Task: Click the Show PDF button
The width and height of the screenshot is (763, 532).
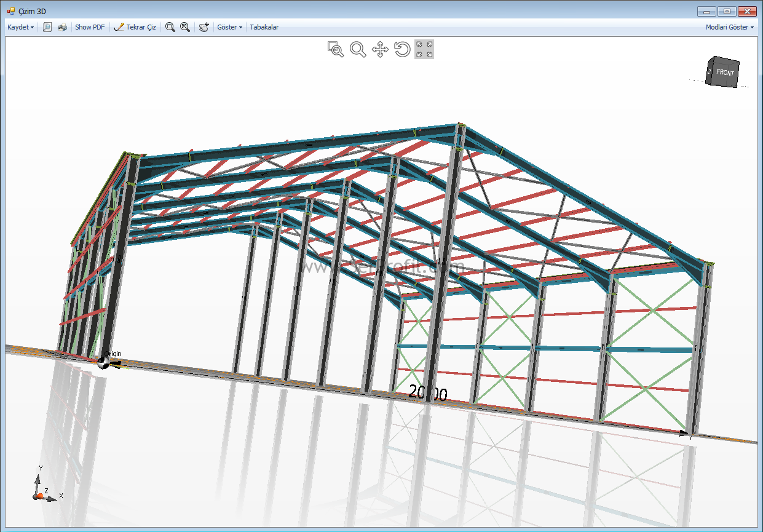Action: click(x=90, y=27)
